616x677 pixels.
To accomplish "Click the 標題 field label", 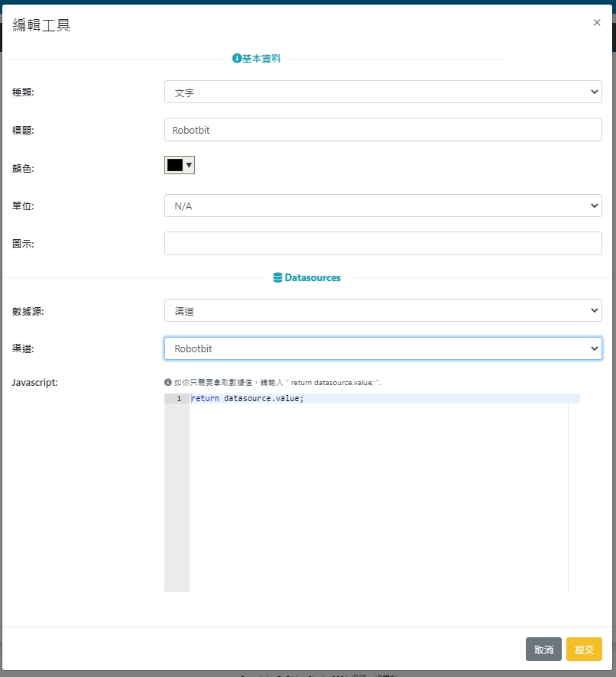I will click(x=23, y=130).
